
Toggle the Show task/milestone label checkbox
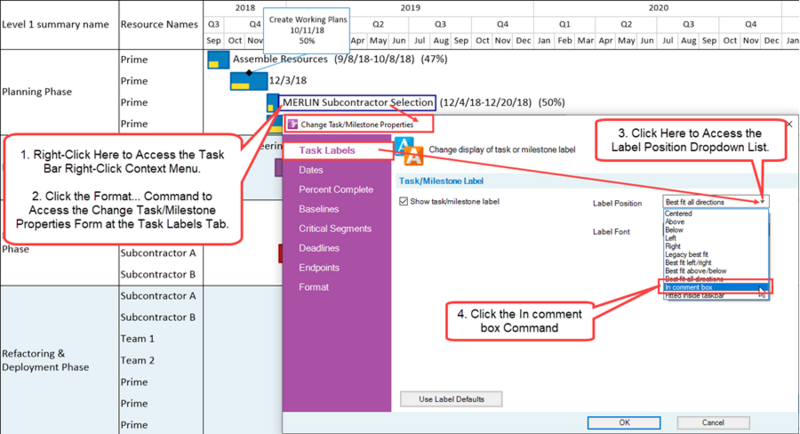pos(404,201)
